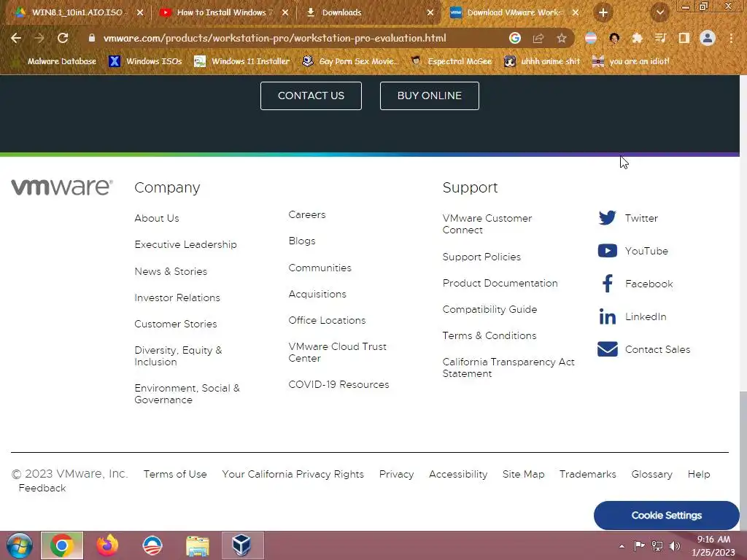Open Your California Privacy Rights link
Screen dimensions: 747x560
pyautogui.click(x=293, y=474)
